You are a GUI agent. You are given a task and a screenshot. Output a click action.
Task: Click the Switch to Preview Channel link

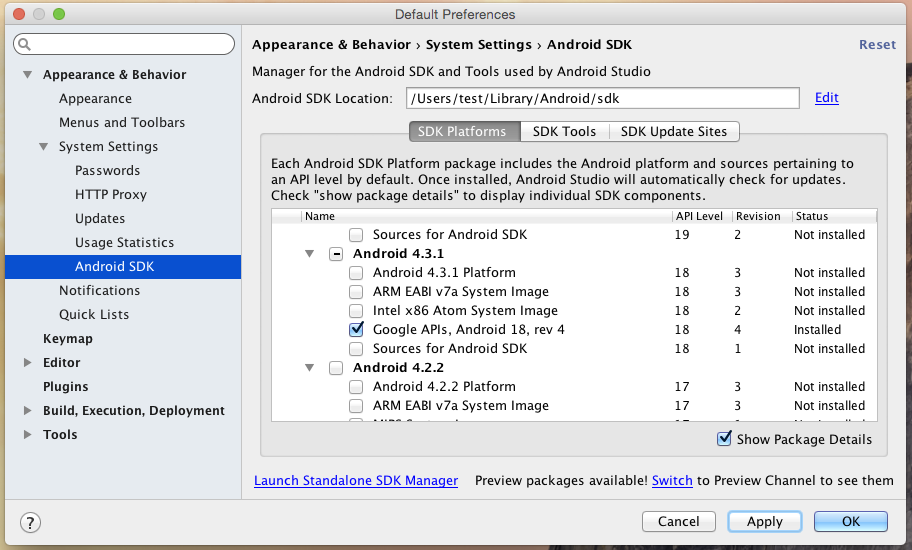coord(672,481)
